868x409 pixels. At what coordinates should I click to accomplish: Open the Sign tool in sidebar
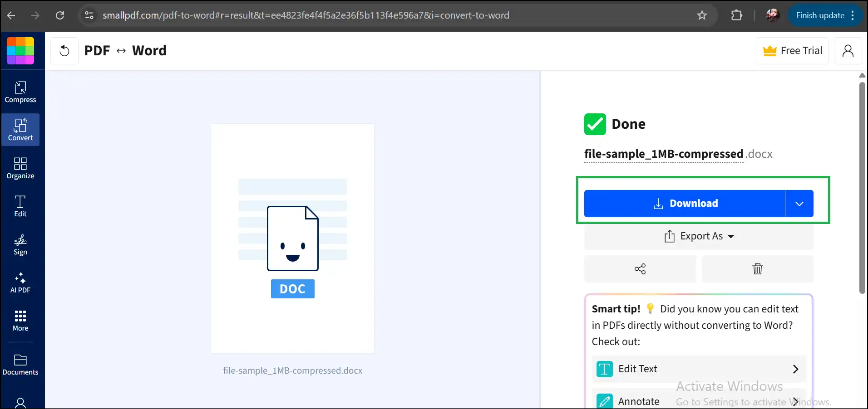tap(20, 244)
